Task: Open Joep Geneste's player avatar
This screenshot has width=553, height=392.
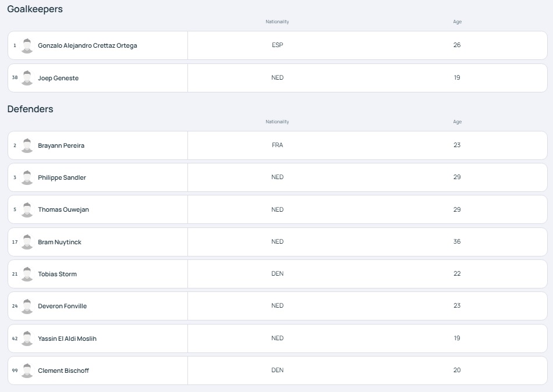Action: click(x=27, y=78)
